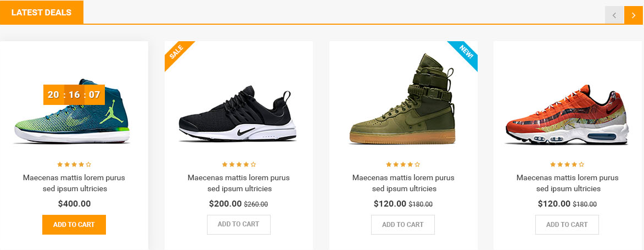Click the previous arrow in Latest Deals carousel

614,15
